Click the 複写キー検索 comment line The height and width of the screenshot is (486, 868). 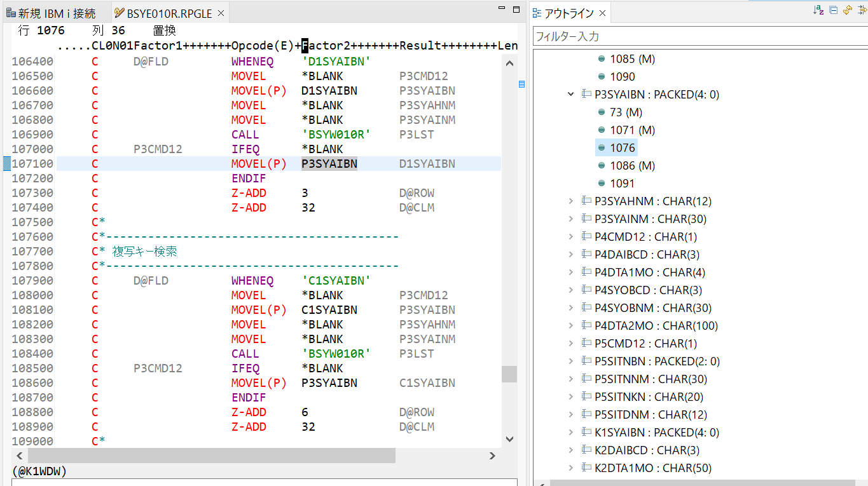coord(145,252)
